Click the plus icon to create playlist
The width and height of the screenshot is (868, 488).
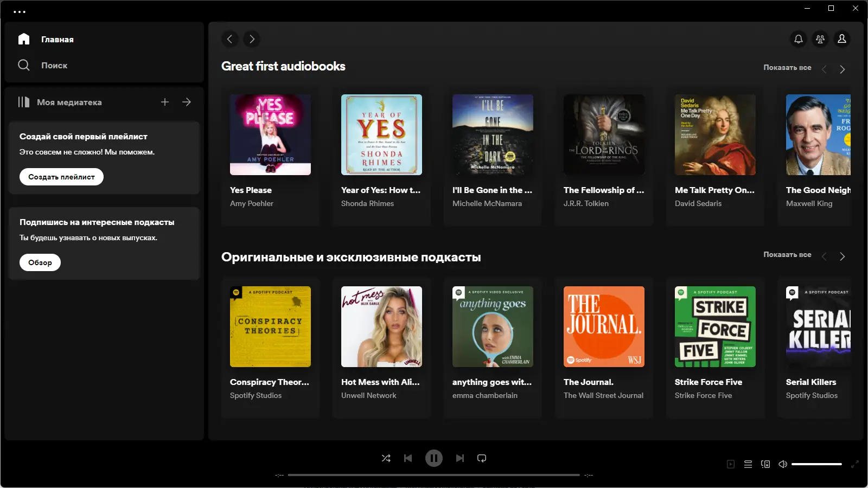click(x=165, y=102)
